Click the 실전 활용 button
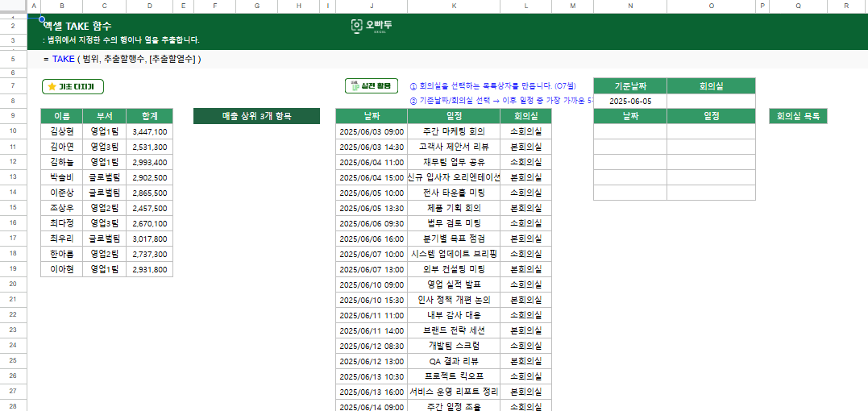Viewport: 868px width, 411px height. 372,85
